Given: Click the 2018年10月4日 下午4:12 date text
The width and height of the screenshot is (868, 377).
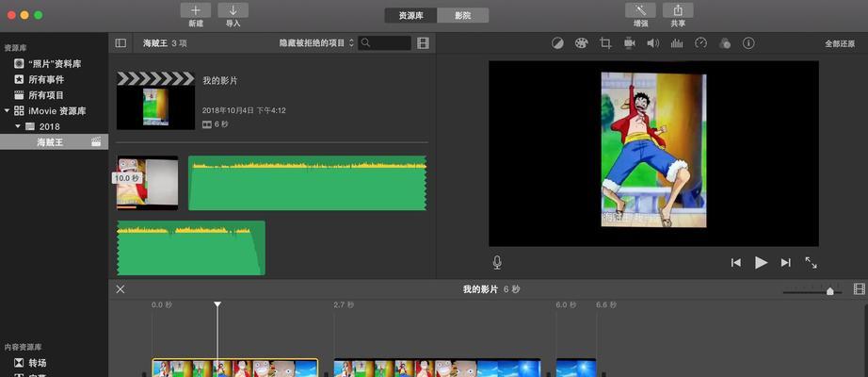Looking at the screenshot, I should 244,110.
